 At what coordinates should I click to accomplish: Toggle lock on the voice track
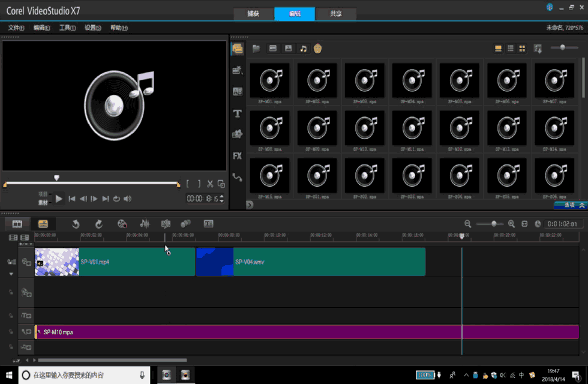click(x=11, y=332)
